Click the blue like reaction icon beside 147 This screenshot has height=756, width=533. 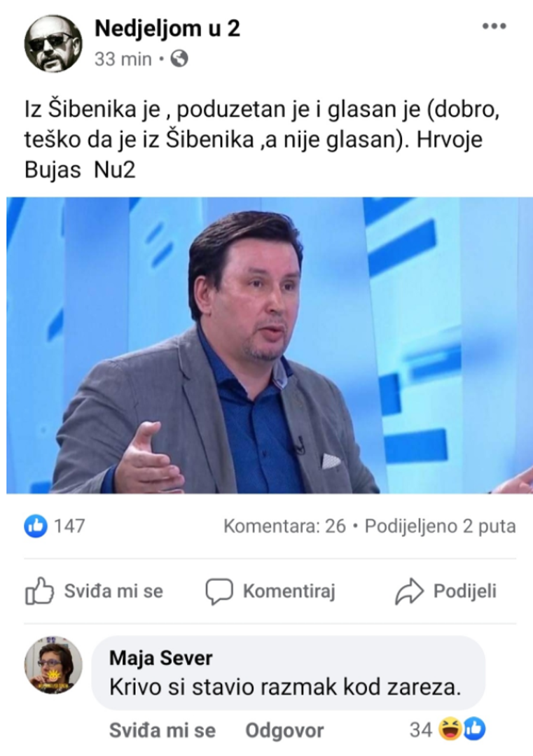[x=36, y=526]
